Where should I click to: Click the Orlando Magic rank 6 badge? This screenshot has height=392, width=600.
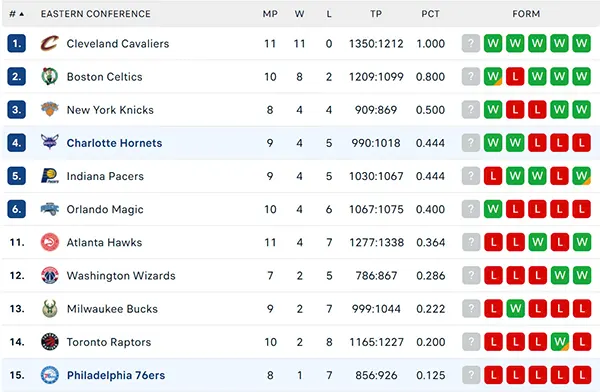tap(16, 209)
